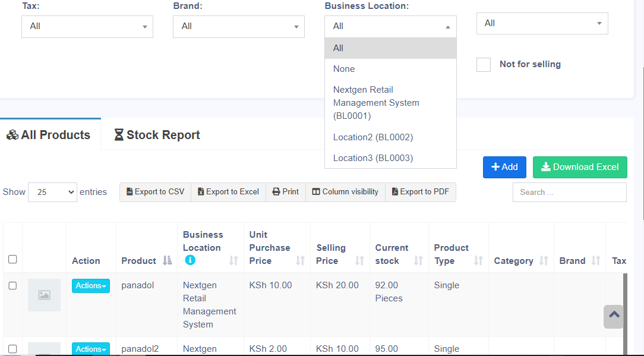Click Export to PDF button
644x356 pixels.
(x=421, y=192)
